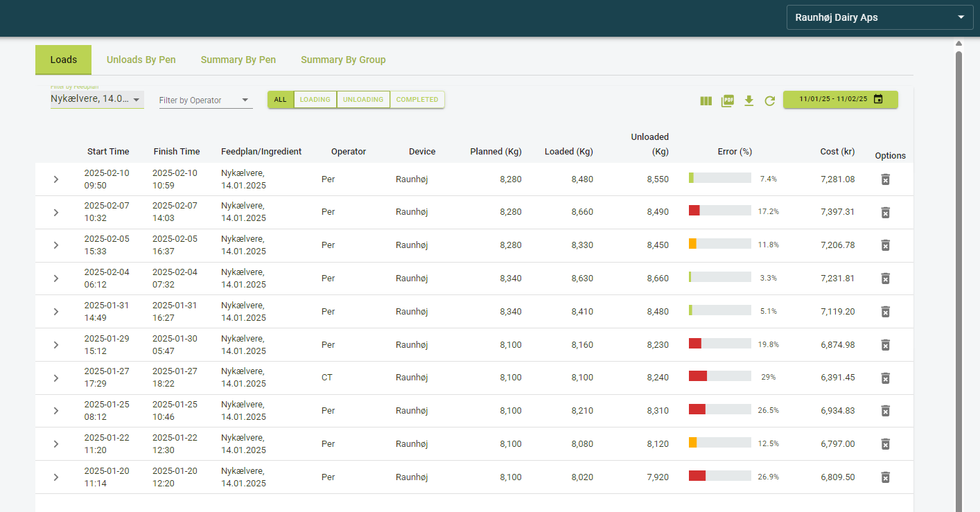980x512 pixels.
Task: Select the ALL status filter
Action: click(281, 100)
